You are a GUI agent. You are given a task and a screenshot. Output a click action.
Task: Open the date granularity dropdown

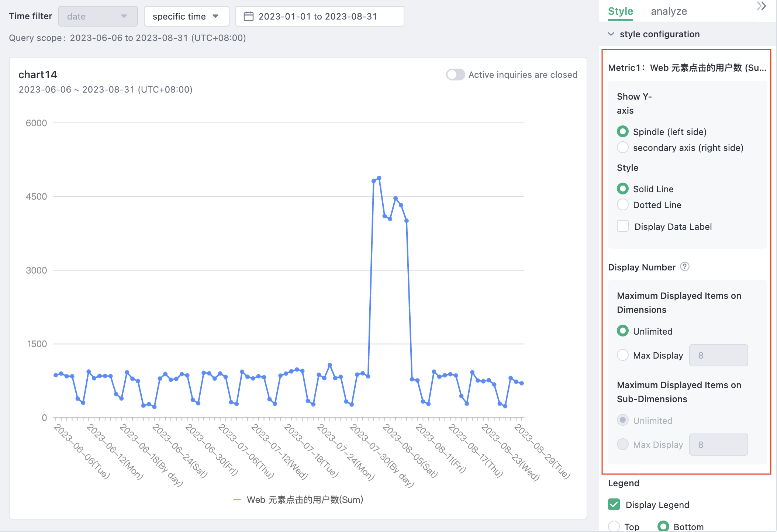[98, 16]
